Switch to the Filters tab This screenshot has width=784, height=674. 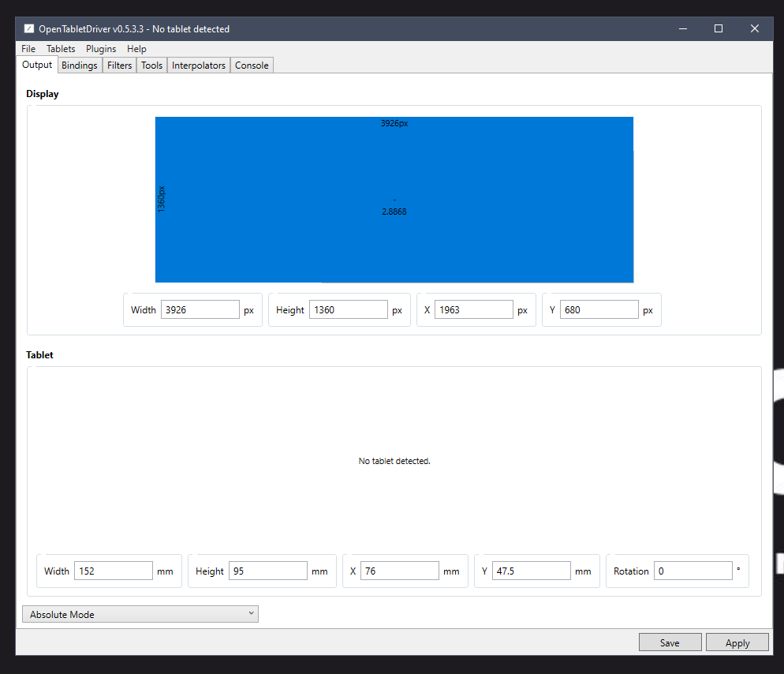pyautogui.click(x=120, y=65)
